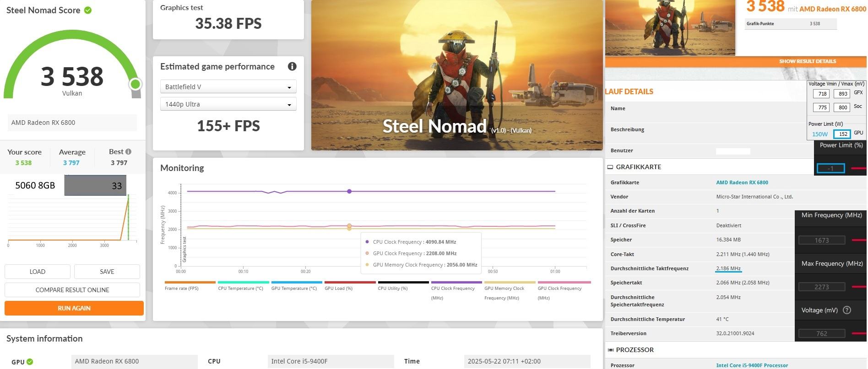The width and height of the screenshot is (868, 369).
Task: Open the Battlefield V game dropdown
Action: [x=228, y=87]
